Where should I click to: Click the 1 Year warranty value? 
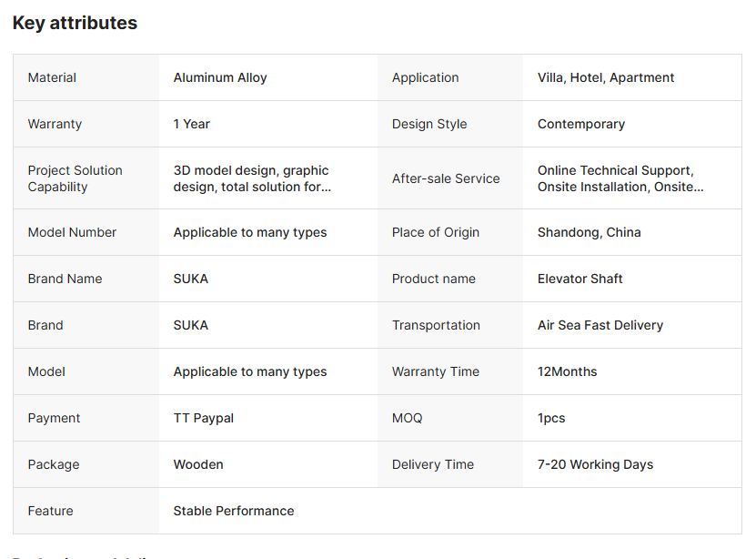(x=192, y=124)
